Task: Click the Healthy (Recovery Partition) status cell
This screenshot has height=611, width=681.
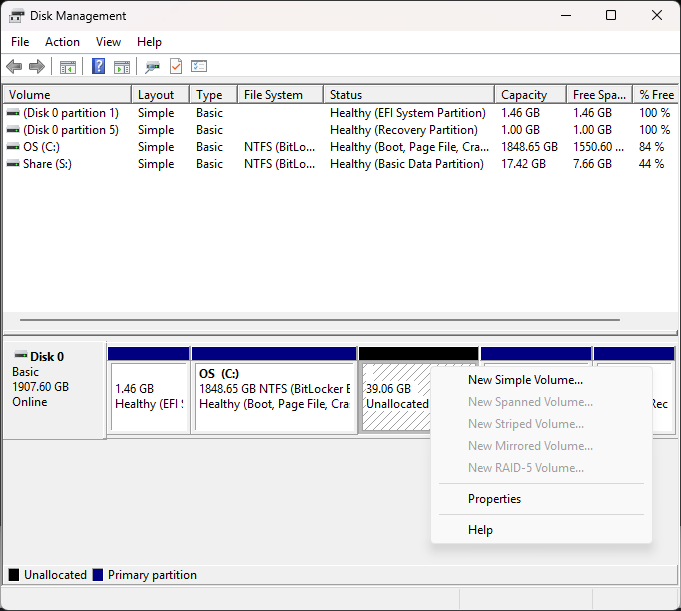Action: point(404,130)
